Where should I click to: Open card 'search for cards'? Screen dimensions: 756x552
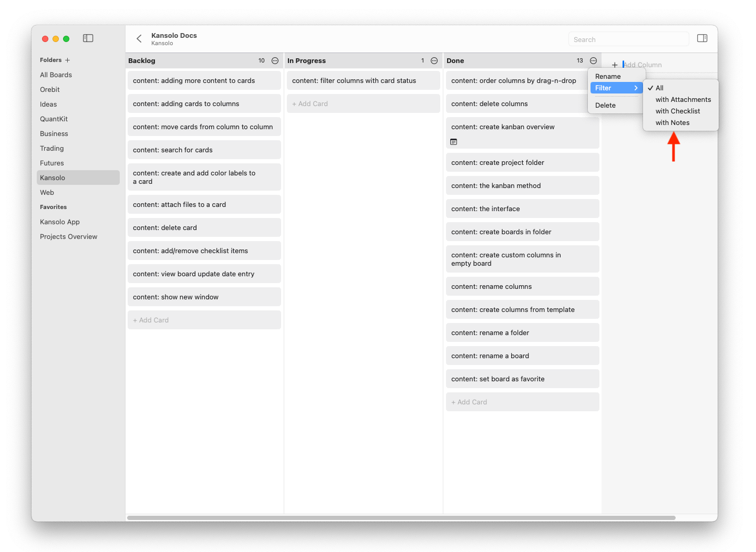(x=204, y=150)
